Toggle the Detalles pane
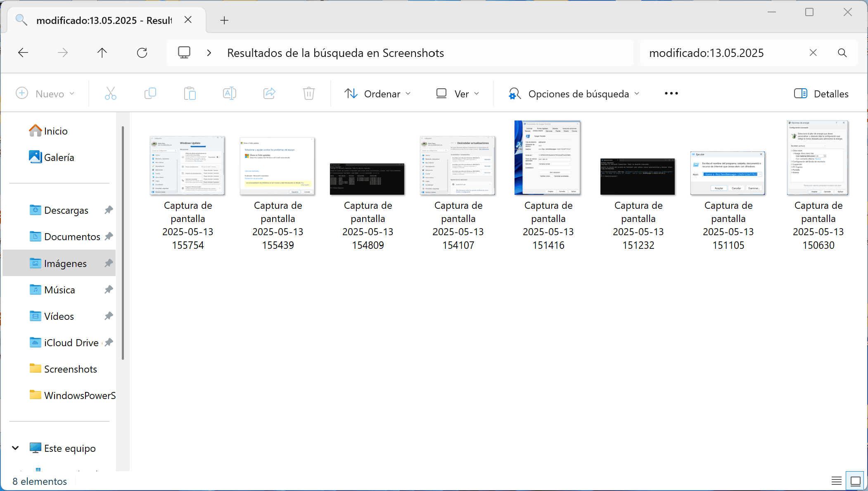The width and height of the screenshot is (868, 491). pyautogui.click(x=821, y=93)
